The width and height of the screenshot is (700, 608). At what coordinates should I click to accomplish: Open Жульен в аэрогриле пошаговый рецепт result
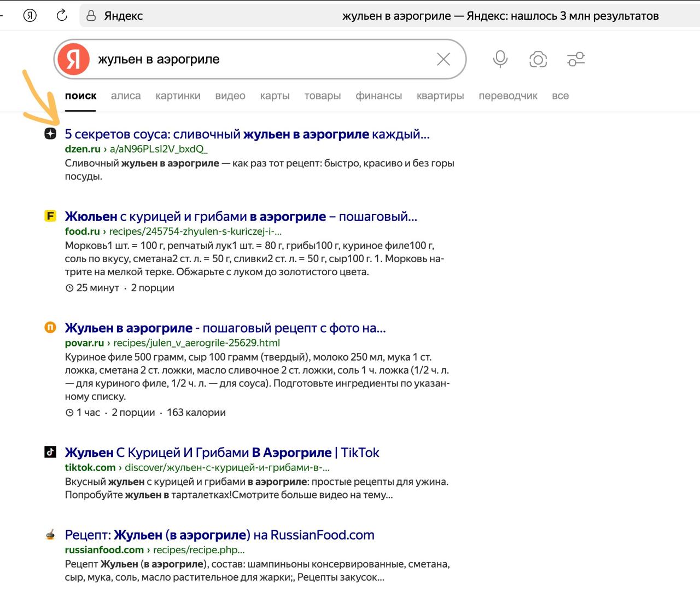coord(225,328)
